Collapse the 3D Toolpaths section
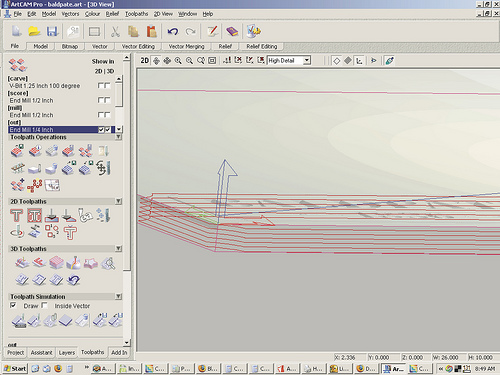 [x=118, y=249]
